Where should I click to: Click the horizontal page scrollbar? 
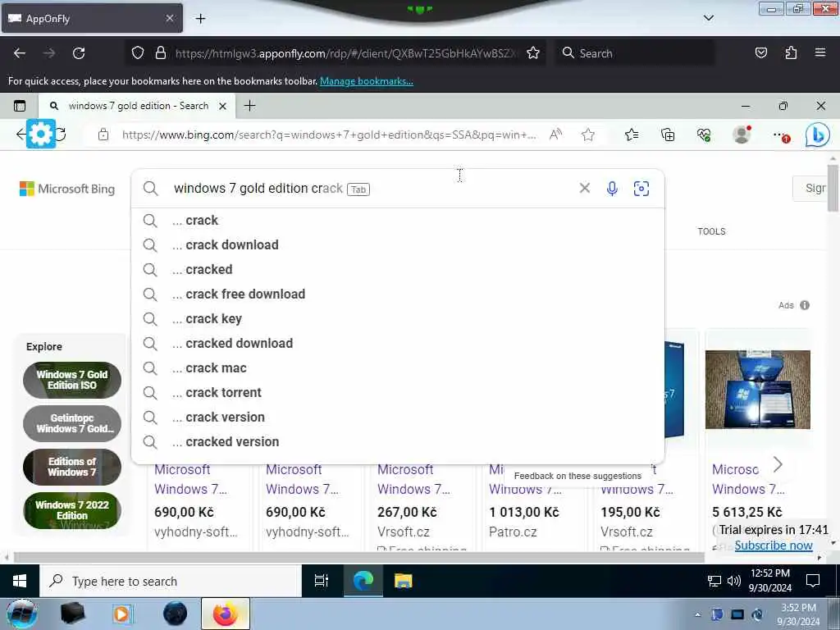(359, 558)
